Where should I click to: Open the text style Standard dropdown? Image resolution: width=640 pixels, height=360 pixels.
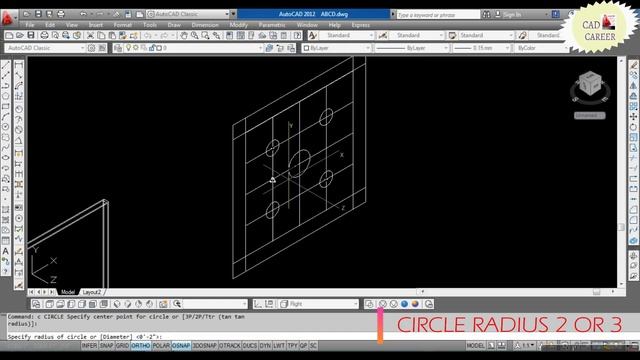[x=346, y=36]
